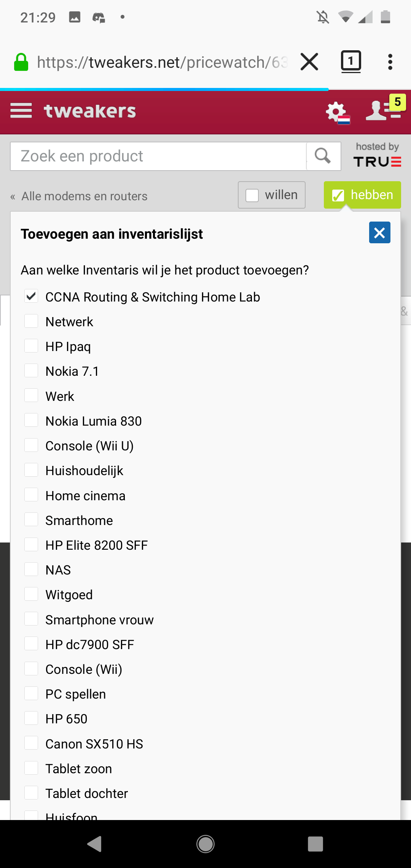
Task: Close the inventory list popup
Action: (379, 233)
